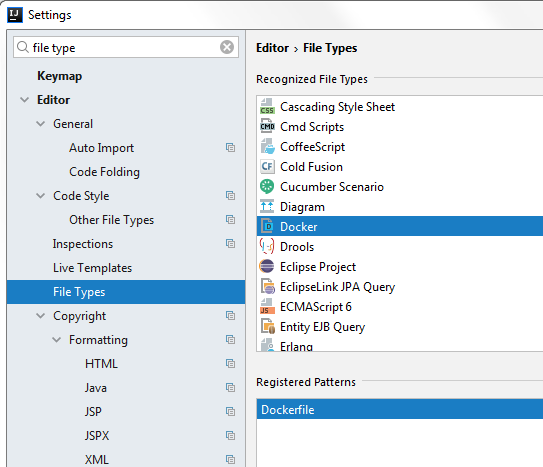Click the IntelliJ IDEA logo in title bar
The width and height of the screenshot is (543, 467).
coord(15,15)
